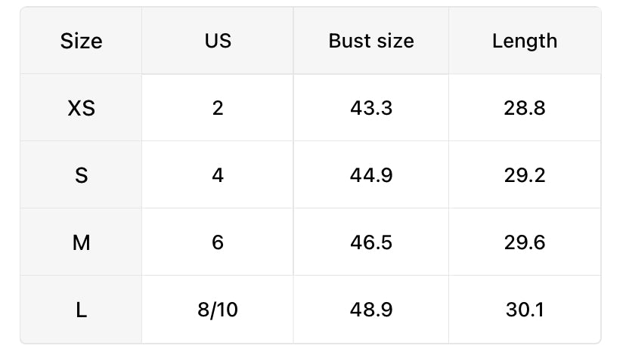Select the 44.9 bust size value
Image resolution: width=626 pixels, height=364 pixels.
pyautogui.click(x=371, y=175)
